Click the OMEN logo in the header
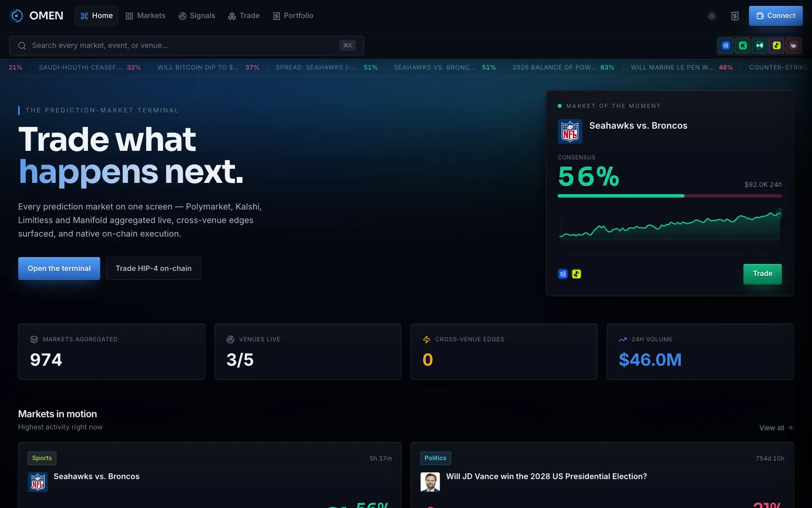The width and height of the screenshot is (812, 508). pyautogui.click(x=37, y=16)
